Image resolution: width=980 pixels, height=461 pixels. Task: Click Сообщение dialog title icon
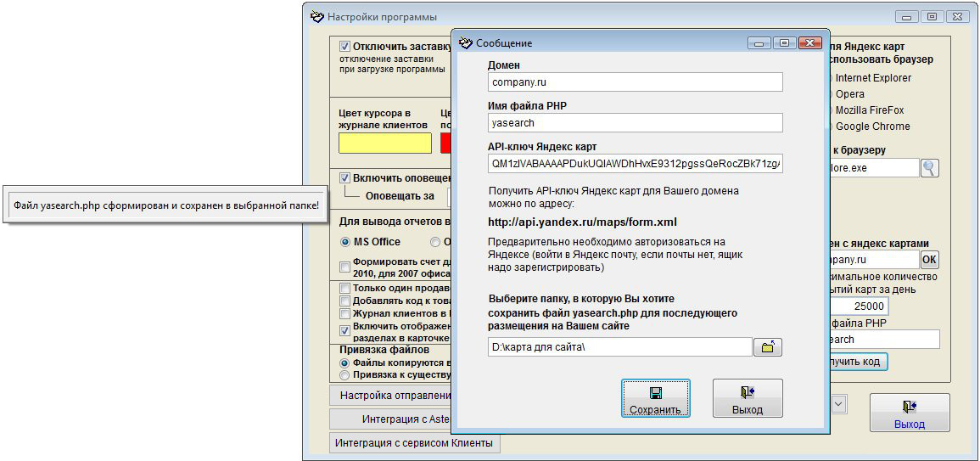click(466, 43)
